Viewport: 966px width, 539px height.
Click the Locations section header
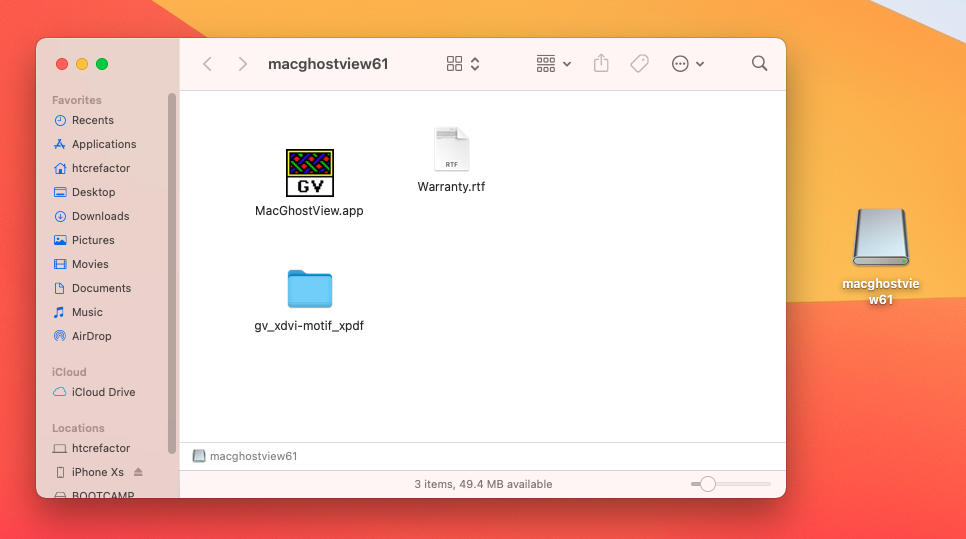[x=78, y=428]
